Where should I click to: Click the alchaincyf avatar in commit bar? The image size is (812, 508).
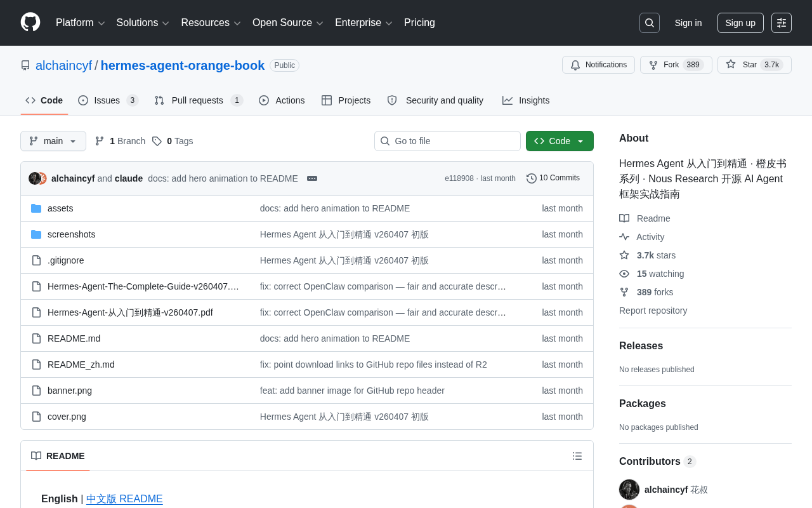[35, 178]
